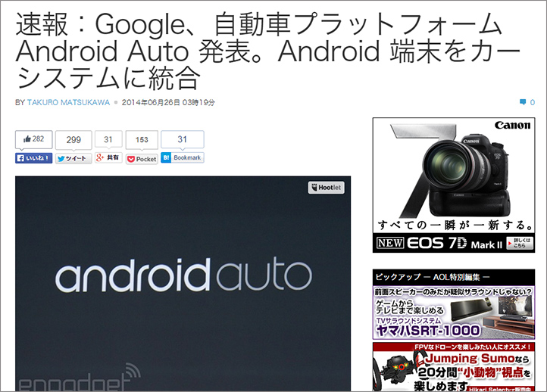The height and width of the screenshot is (392, 547).
Task: Open the Hootlet share button on image
Action: point(327,188)
